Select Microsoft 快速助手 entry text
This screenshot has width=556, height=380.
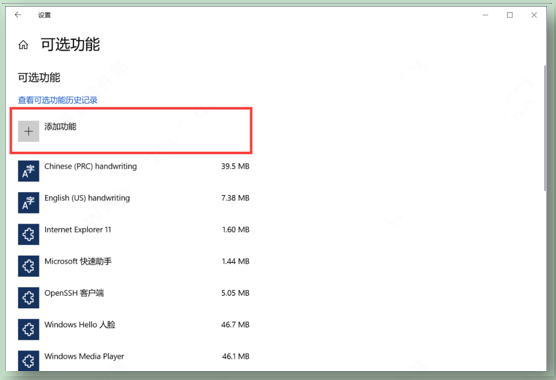(x=78, y=261)
